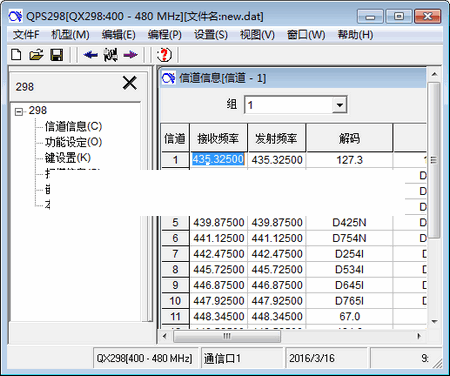Click the purple right arrow write icon

(130, 55)
